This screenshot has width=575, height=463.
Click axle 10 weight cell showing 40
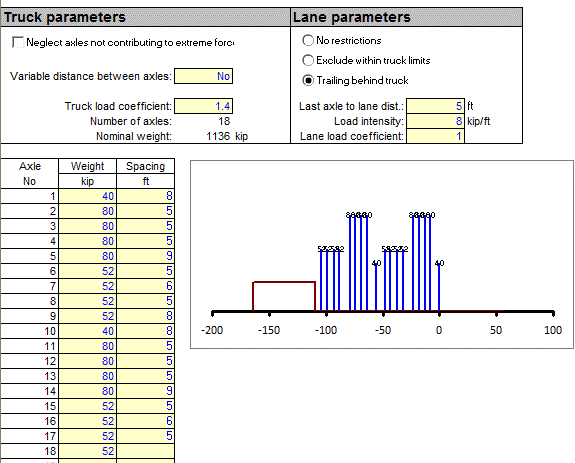coord(88,331)
